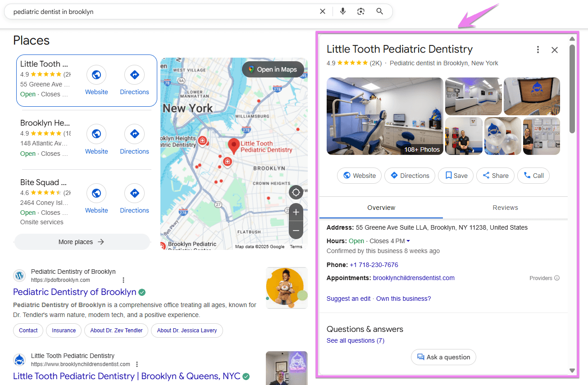The height and width of the screenshot is (385, 588).
Task: Click the map recenter location icon
Action: coord(296,192)
